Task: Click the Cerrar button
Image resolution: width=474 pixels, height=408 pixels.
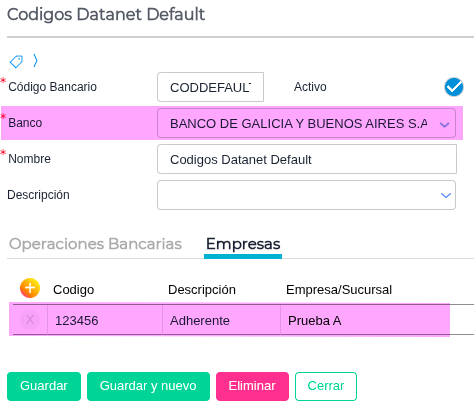Action: tap(326, 386)
